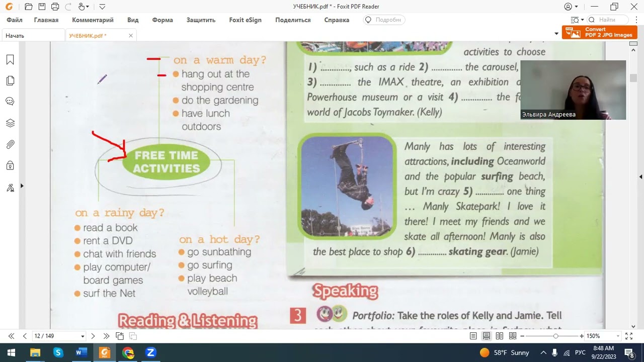Switch to the Главная ribbon tab
Image resolution: width=644 pixels, height=362 pixels.
point(46,20)
